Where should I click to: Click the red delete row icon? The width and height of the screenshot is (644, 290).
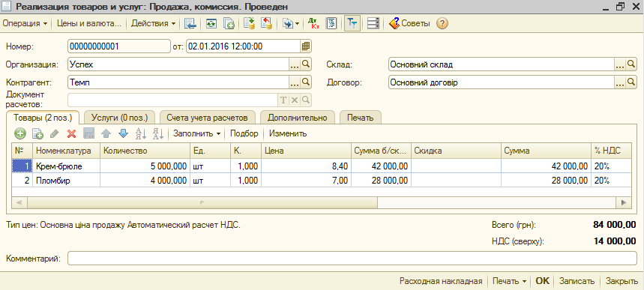pyautogui.click(x=71, y=133)
